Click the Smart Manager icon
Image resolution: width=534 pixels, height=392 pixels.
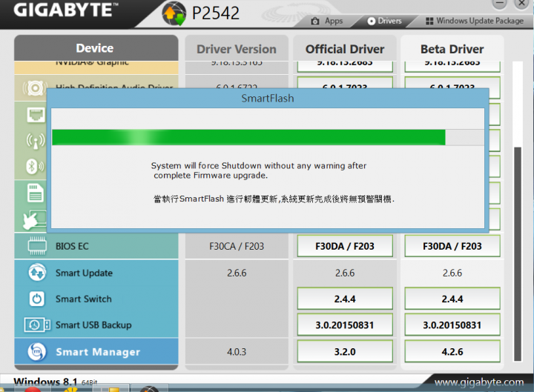click(37, 351)
